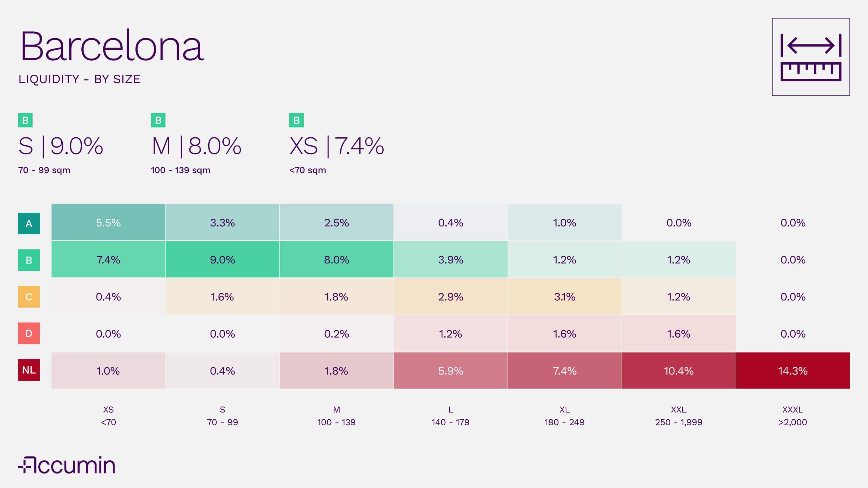Click the L 140 - 179 column label
This screenshot has height=488, width=868.
(451, 416)
